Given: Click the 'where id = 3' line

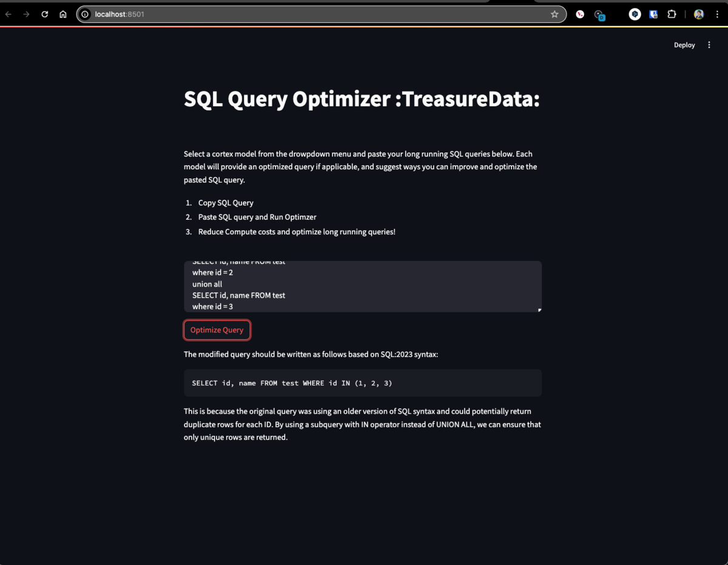Looking at the screenshot, I should [212, 306].
